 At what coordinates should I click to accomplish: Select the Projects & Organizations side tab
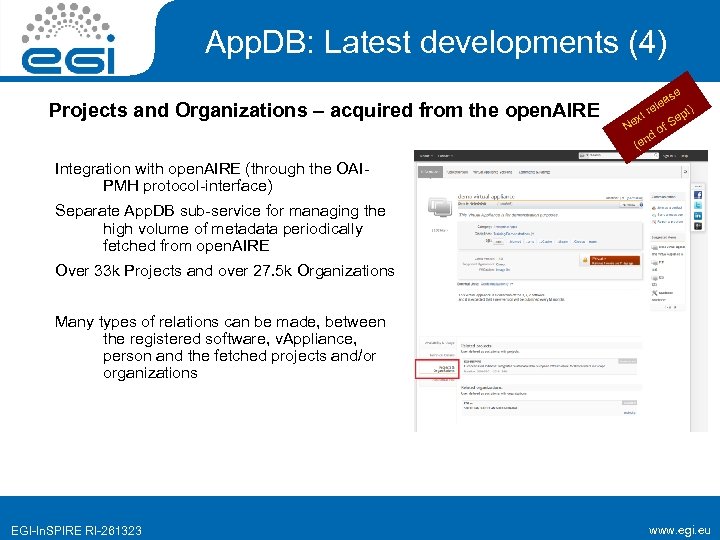(x=437, y=369)
